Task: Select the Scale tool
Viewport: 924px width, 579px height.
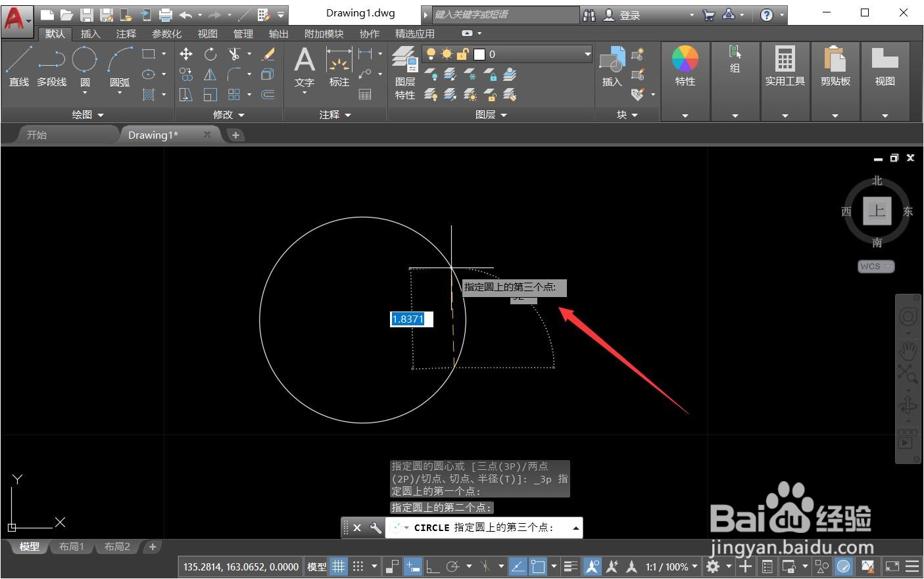Action: click(x=210, y=95)
